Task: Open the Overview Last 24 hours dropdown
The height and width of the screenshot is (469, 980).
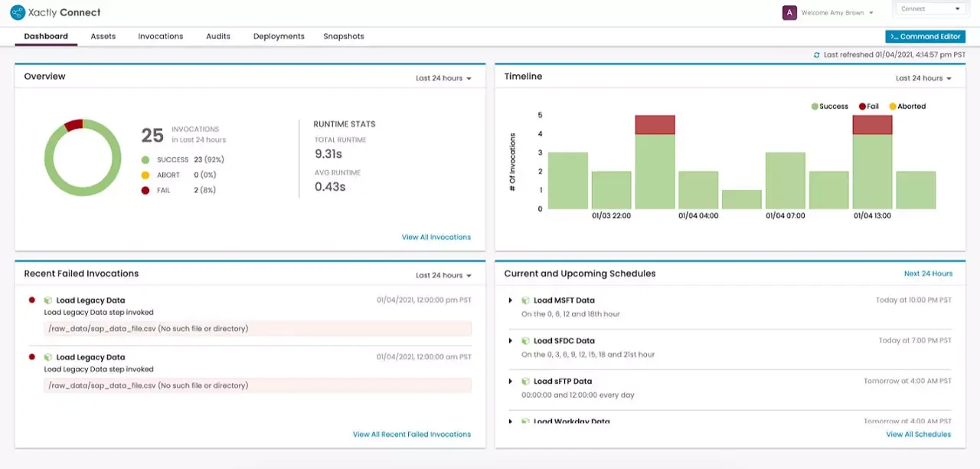Action: point(443,78)
